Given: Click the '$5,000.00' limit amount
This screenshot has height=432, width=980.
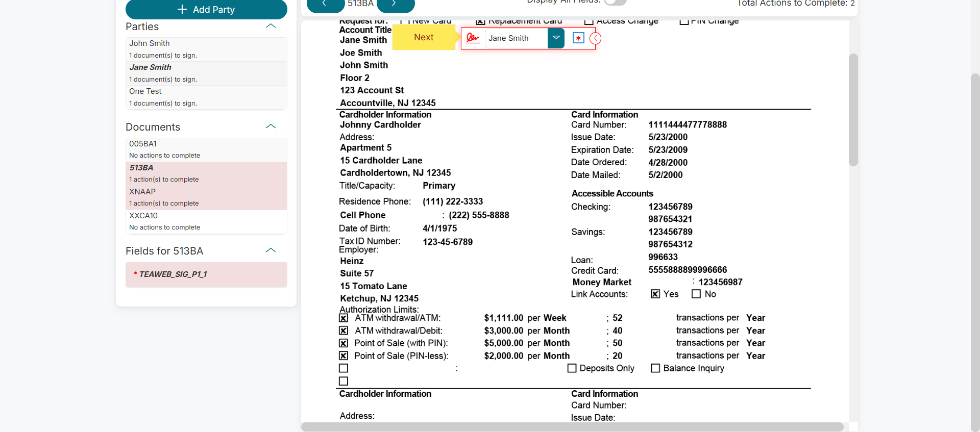Looking at the screenshot, I should click(504, 343).
